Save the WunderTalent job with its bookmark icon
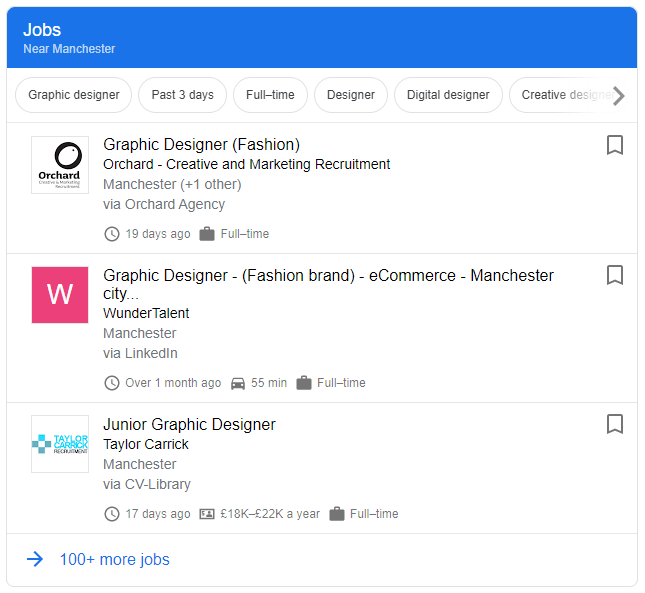The height and width of the screenshot is (593, 645). click(615, 275)
